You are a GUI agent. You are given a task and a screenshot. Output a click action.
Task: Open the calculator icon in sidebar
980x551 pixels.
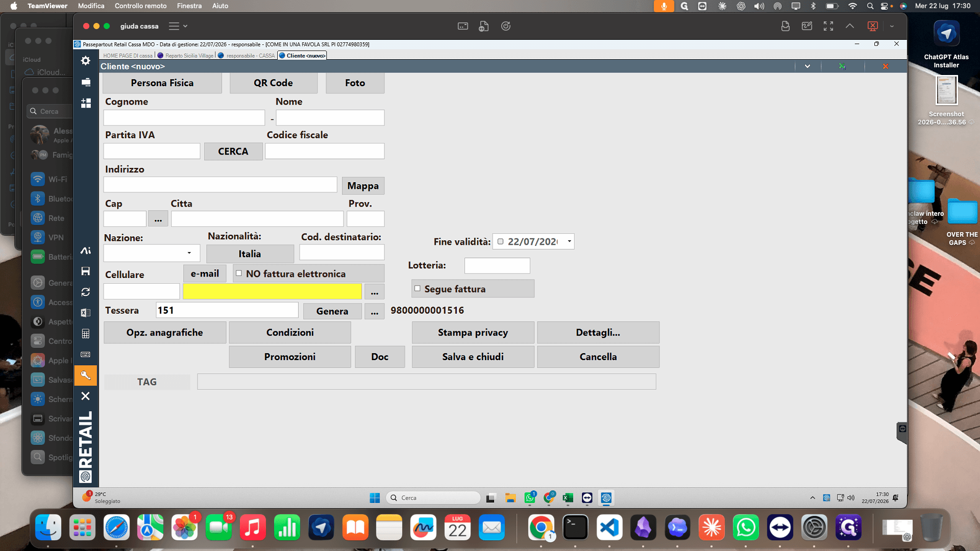click(86, 334)
